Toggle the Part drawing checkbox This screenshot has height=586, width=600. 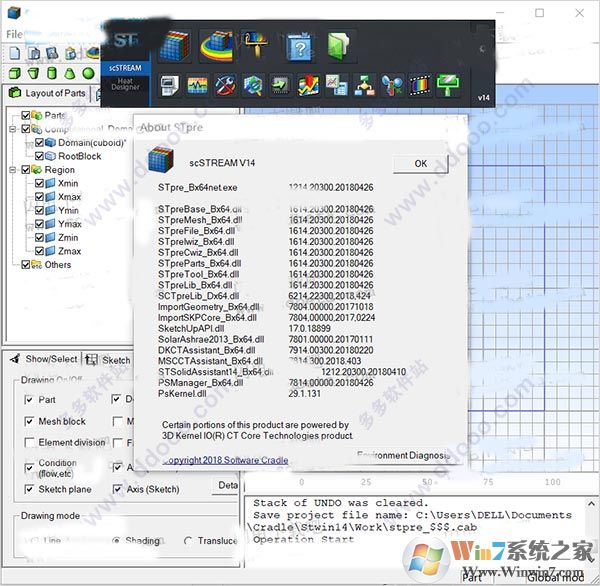coord(29,400)
